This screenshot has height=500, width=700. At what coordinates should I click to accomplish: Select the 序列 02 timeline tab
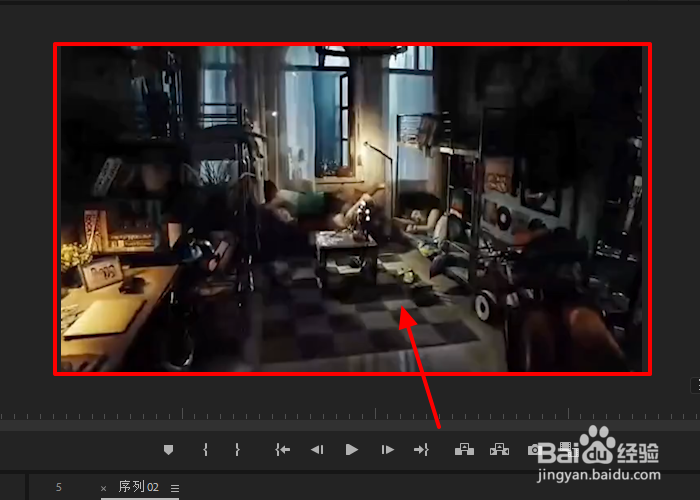coord(138,487)
